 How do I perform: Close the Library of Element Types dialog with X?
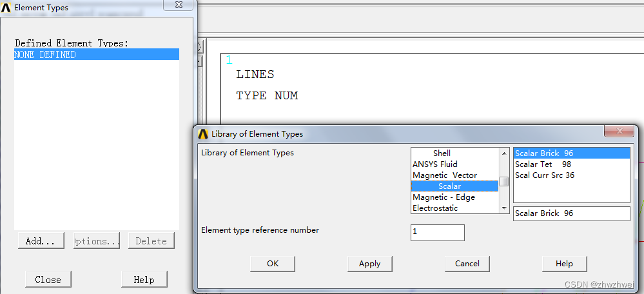pyautogui.click(x=619, y=132)
